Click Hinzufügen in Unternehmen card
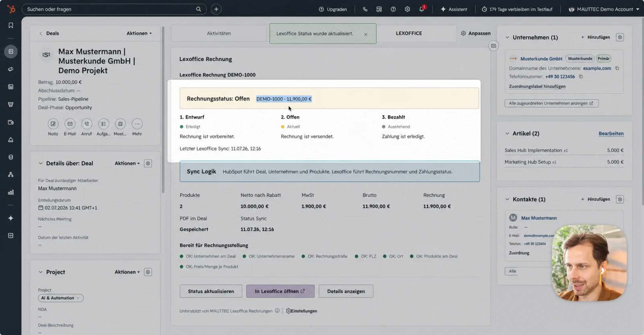 (595, 37)
